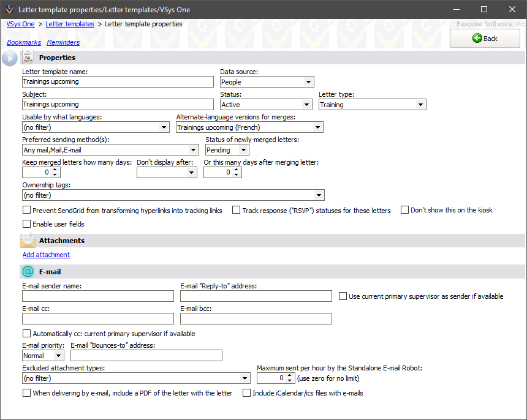
Task: Open the Data source dropdown
Action: click(x=309, y=81)
